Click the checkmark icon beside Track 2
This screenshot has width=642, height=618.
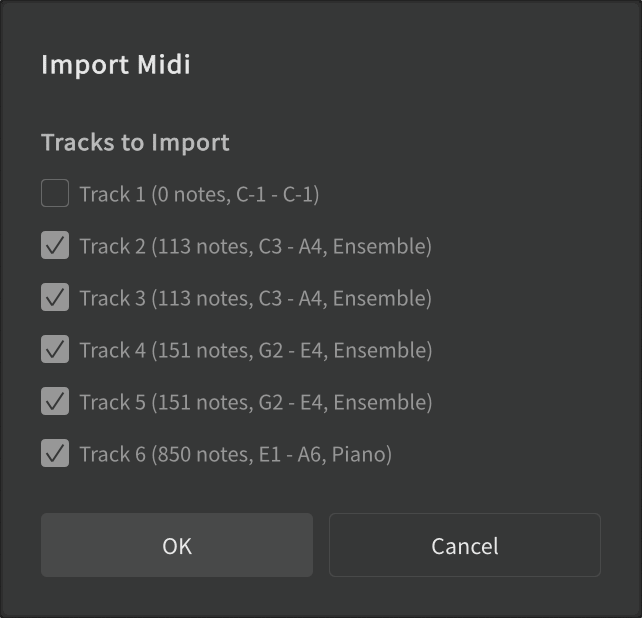click(55, 245)
